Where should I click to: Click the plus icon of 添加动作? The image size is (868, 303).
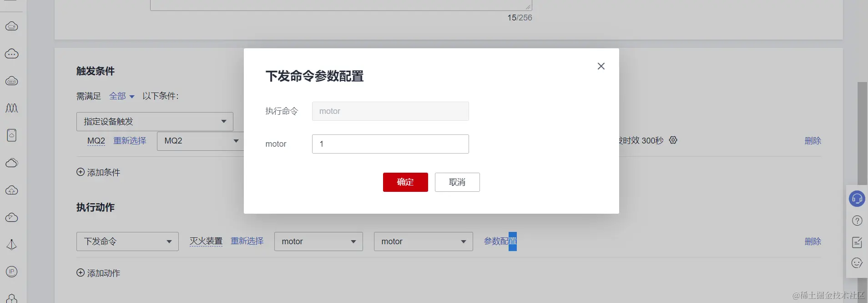(x=81, y=272)
